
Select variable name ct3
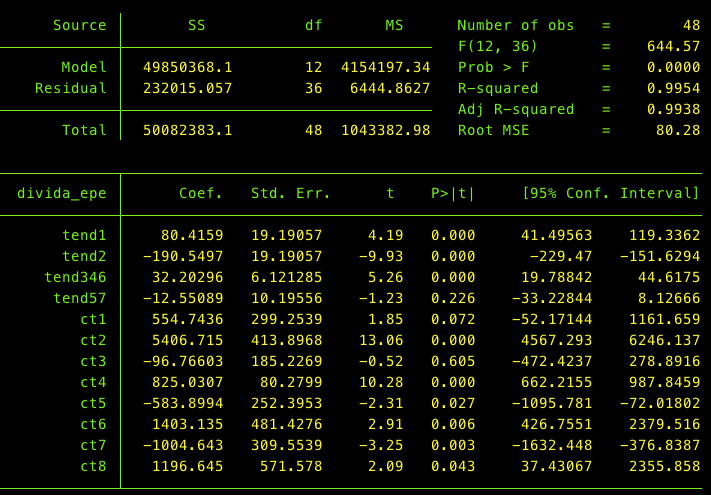tap(93, 361)
